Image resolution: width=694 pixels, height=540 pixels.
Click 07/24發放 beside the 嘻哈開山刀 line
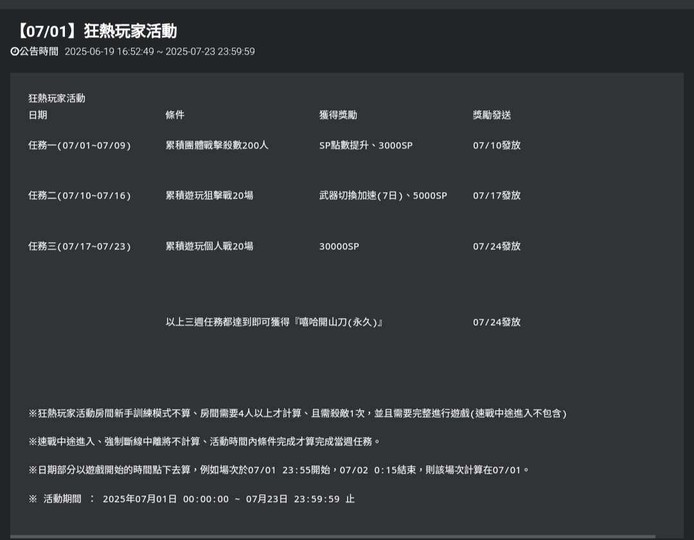pos(497,322)
